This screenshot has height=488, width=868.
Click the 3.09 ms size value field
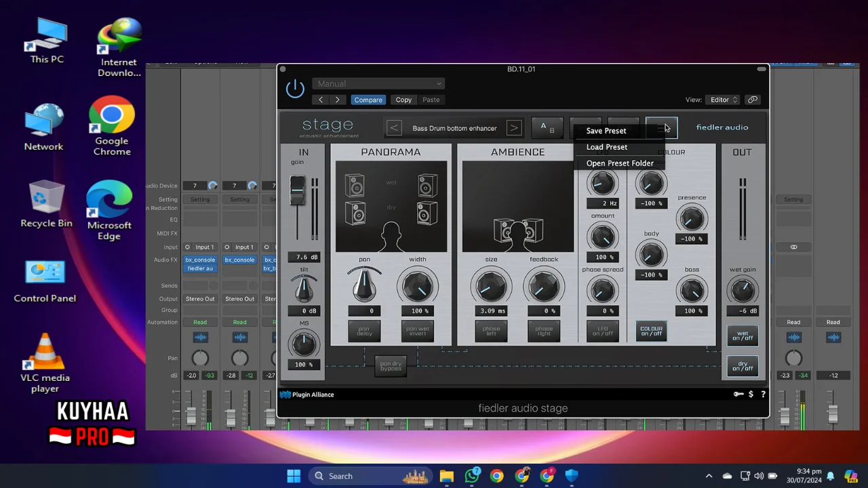[x=492, y=311]
